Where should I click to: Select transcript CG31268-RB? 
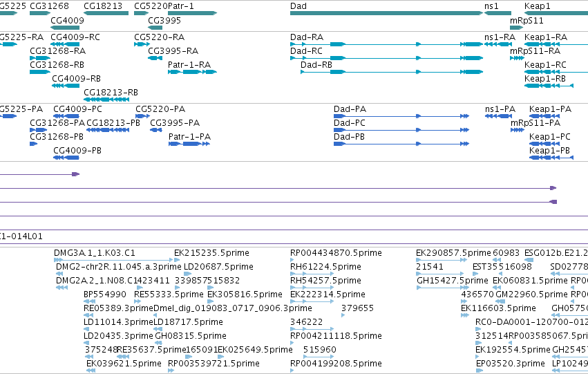[40, 72]
